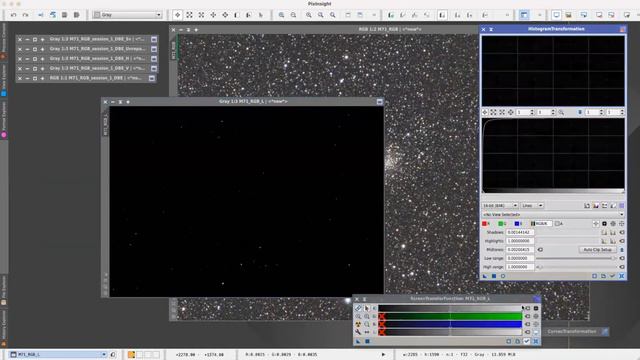Viewport: 640px width, 360px height.
Task: Select minimized window M71_RGB_session_1_DBE_lrr
Action: (x=96, y=39)
